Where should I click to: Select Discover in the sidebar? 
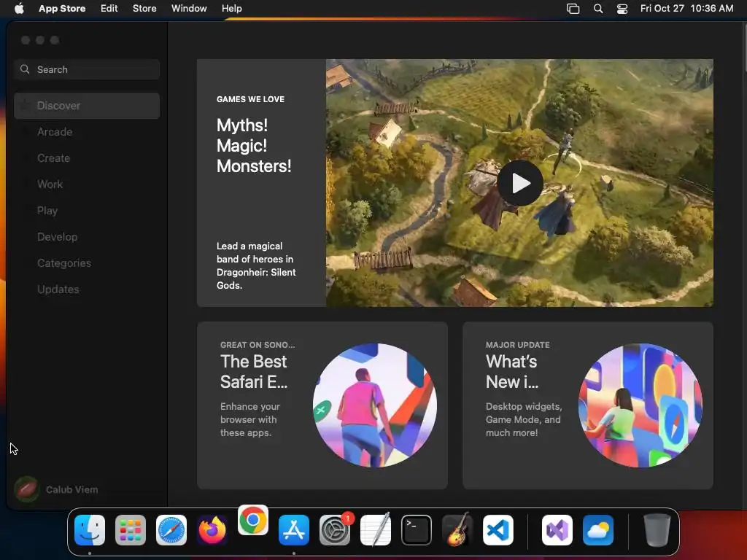pos(87,106)
